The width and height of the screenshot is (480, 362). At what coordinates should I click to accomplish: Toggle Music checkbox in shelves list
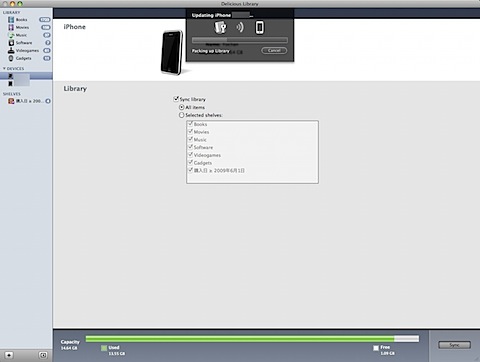point(191,139)
